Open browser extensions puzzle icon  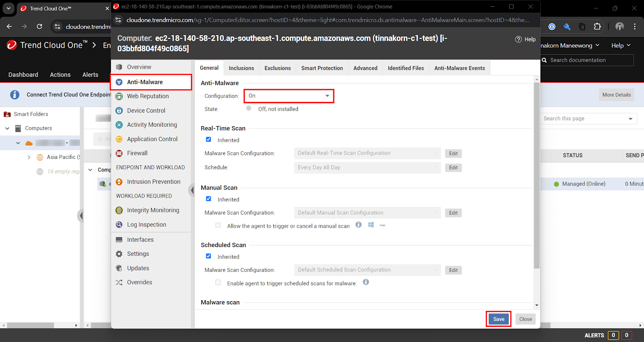click(597, 26)
